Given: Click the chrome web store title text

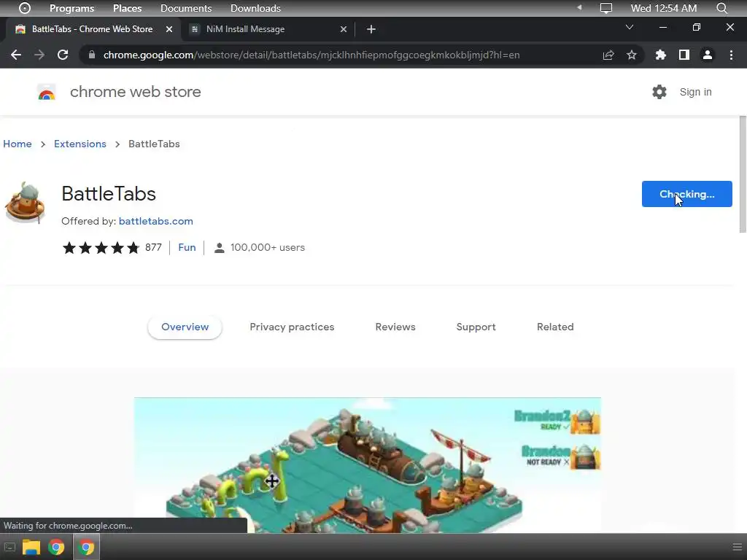Looking at the screenshot, I should 135,92.
